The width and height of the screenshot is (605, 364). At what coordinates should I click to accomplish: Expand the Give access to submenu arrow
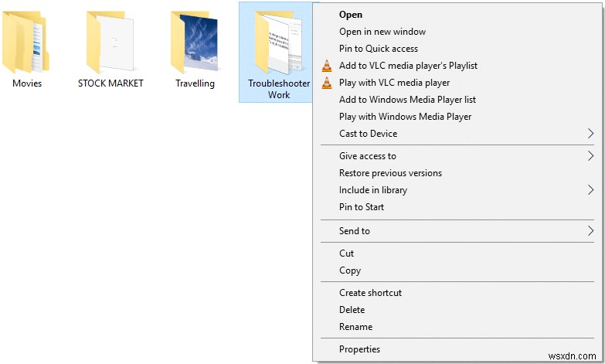[590, 156]
